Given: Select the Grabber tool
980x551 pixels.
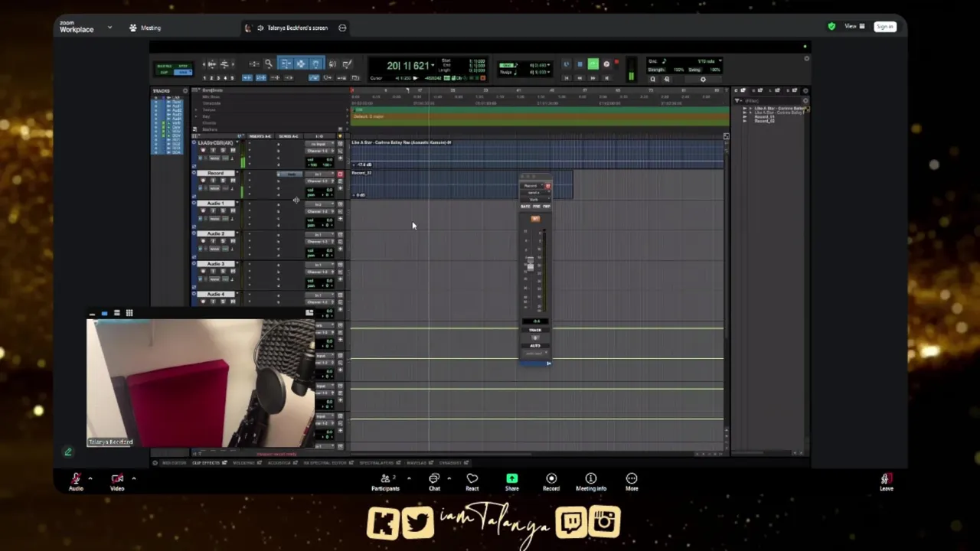Looking at the screenshot, I should (x=316, y=64).
